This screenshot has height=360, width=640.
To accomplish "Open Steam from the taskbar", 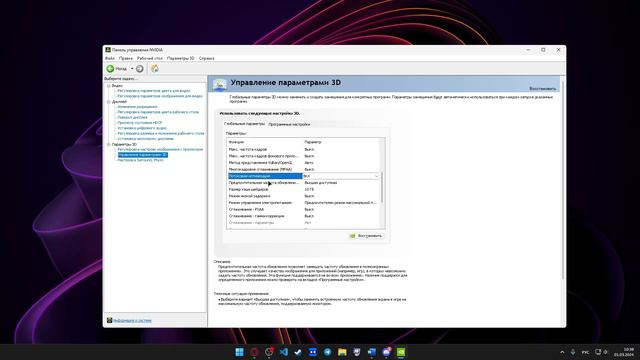I will [x=298, y=352].
